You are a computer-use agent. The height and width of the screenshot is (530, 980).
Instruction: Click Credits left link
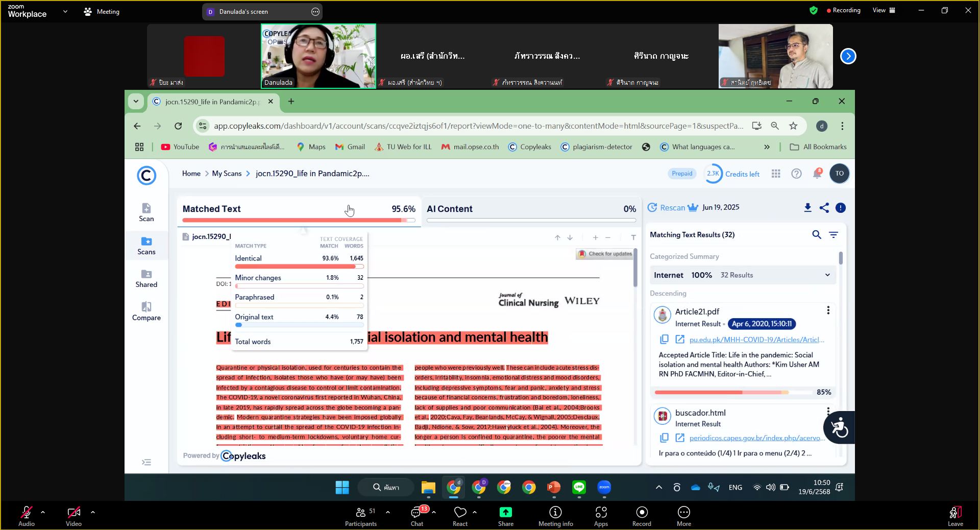(x=742, y=174)
